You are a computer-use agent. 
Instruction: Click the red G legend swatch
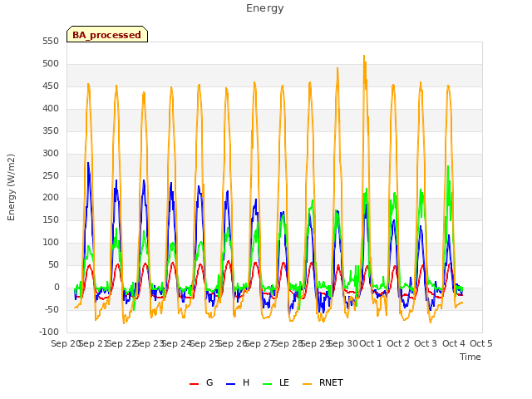point(194,384)
